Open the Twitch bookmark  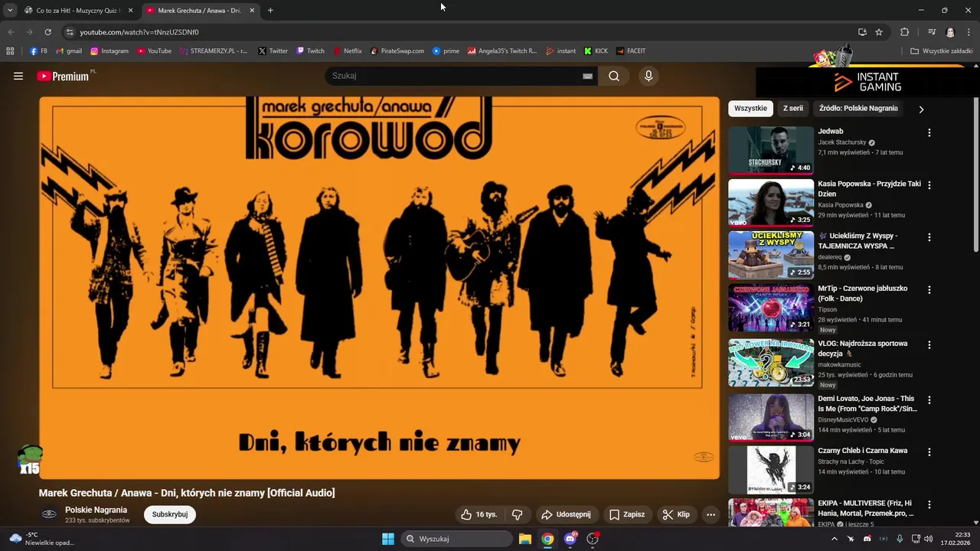click(x=310, y=51)
